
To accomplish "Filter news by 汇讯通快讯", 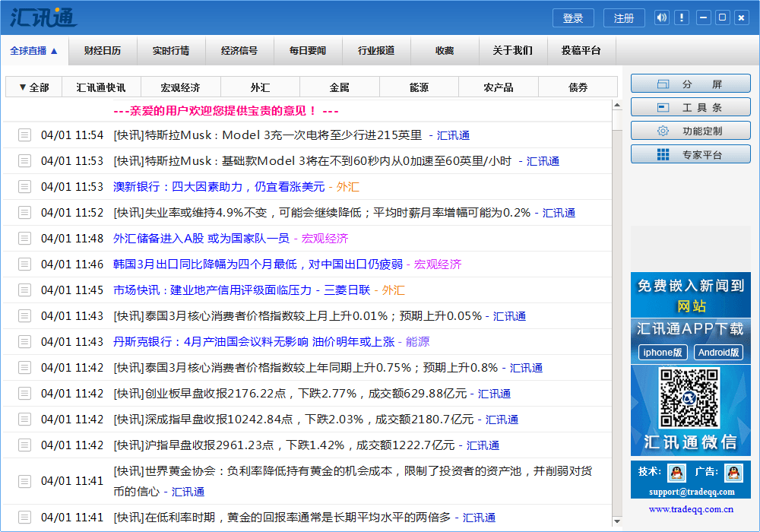I will [x=101, y=87].
